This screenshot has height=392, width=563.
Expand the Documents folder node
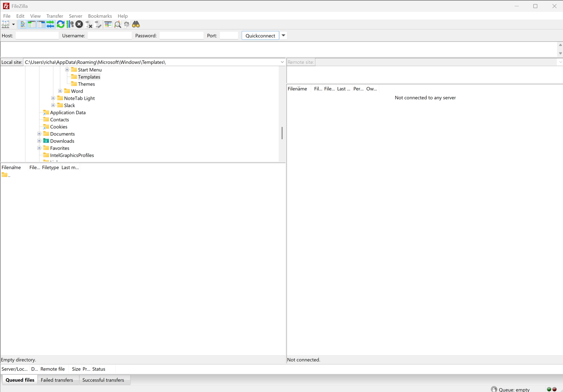39,134
